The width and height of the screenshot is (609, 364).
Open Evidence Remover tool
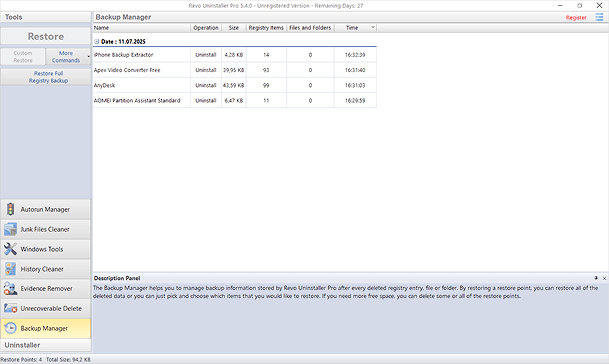45,289
